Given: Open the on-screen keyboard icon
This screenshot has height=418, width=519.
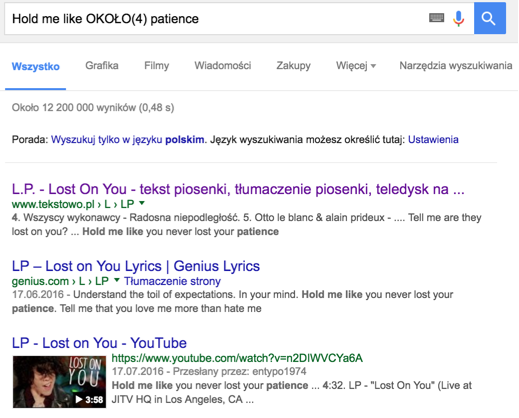Looking at the screenshot, I should (x=436, y=18).
